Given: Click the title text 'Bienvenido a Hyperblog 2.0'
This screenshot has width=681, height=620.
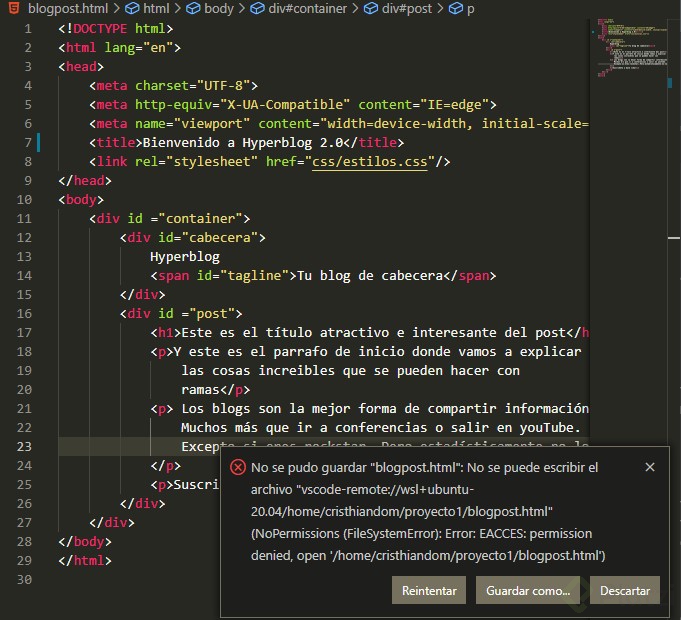Looking at the screenshot, I should point(243,142).
